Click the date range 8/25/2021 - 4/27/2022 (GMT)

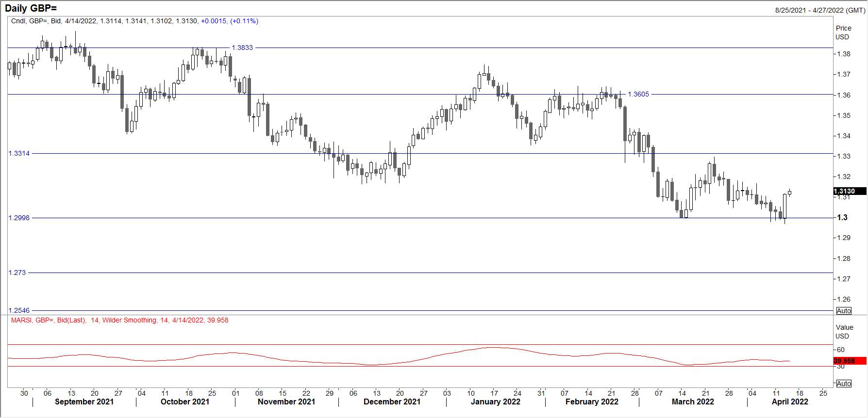coord(820,10)
